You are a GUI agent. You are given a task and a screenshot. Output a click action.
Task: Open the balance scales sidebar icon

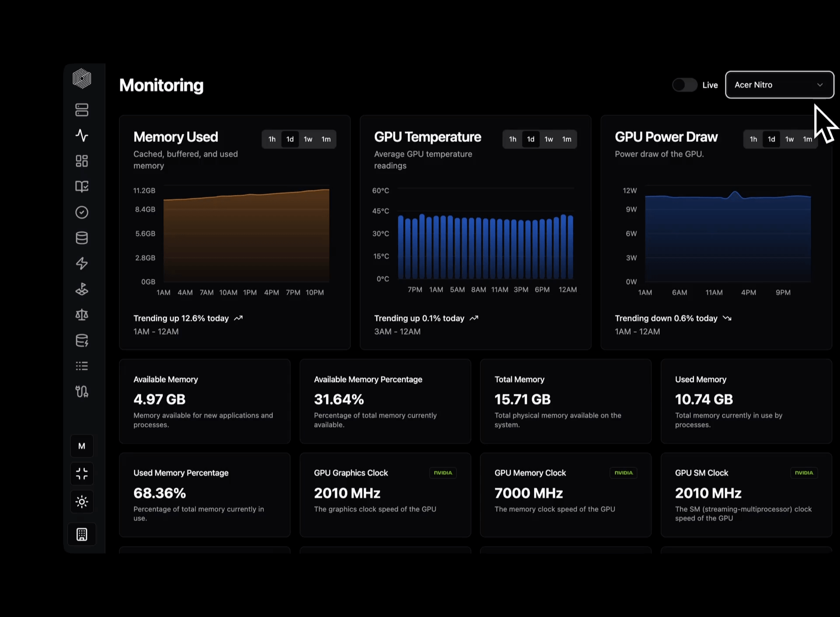coord(82,315)
